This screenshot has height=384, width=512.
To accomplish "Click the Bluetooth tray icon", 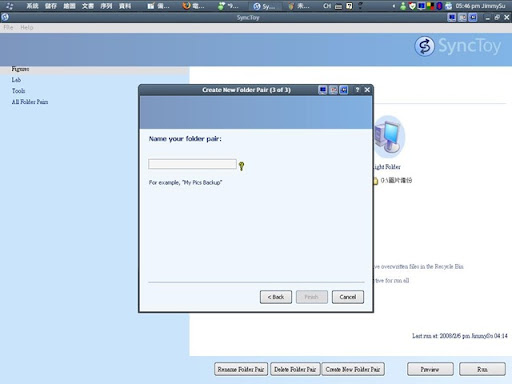I will click(x=439, y=6).
